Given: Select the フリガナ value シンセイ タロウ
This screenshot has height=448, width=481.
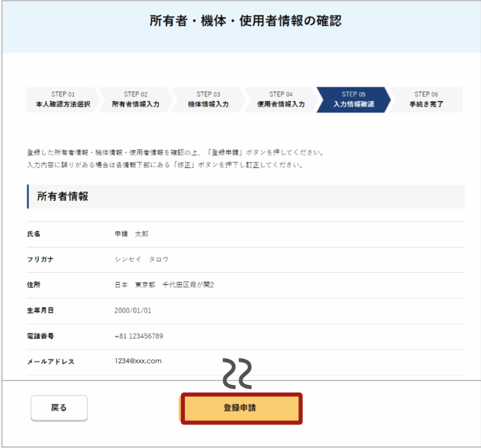Looking at the screenshot, I should [141, 259].
